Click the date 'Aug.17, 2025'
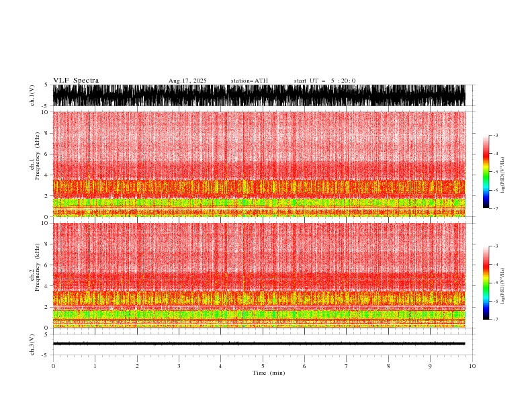The image size is (532, 411). tap(187, 81)
